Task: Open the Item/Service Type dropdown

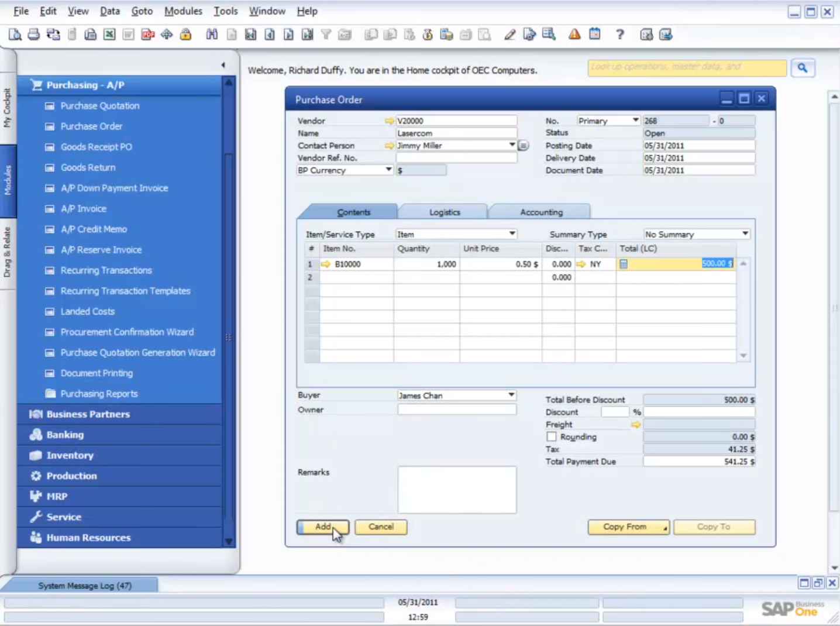Action: click(x=511, y=233)
